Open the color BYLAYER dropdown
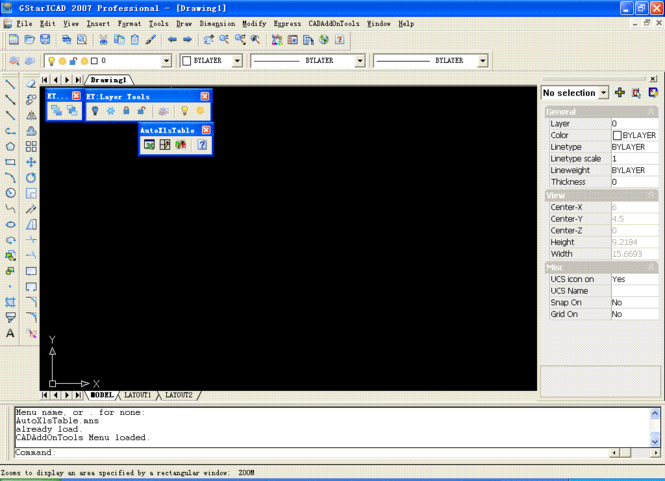This screenshot has height=481, width=665. [x=237, y=61]
